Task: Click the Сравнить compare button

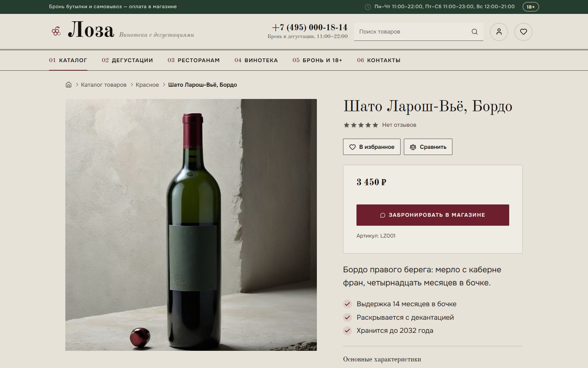Action: point(428,147)
